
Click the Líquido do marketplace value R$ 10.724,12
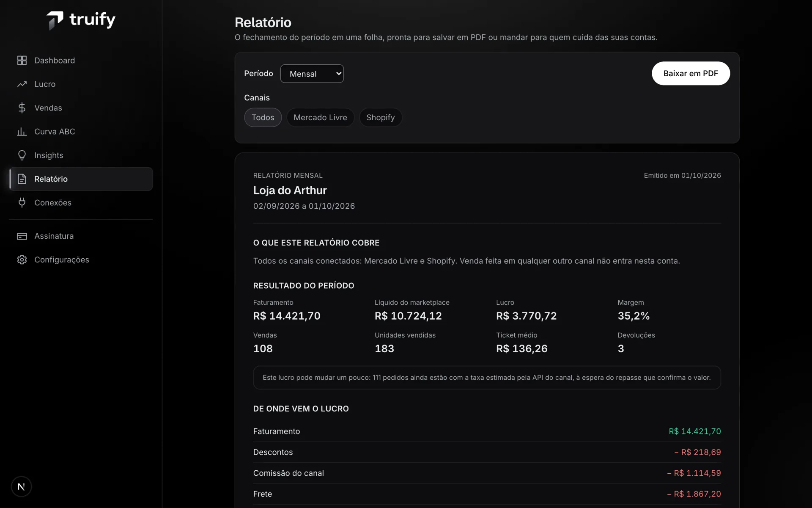pyautogui.click(x=408, y=316)
